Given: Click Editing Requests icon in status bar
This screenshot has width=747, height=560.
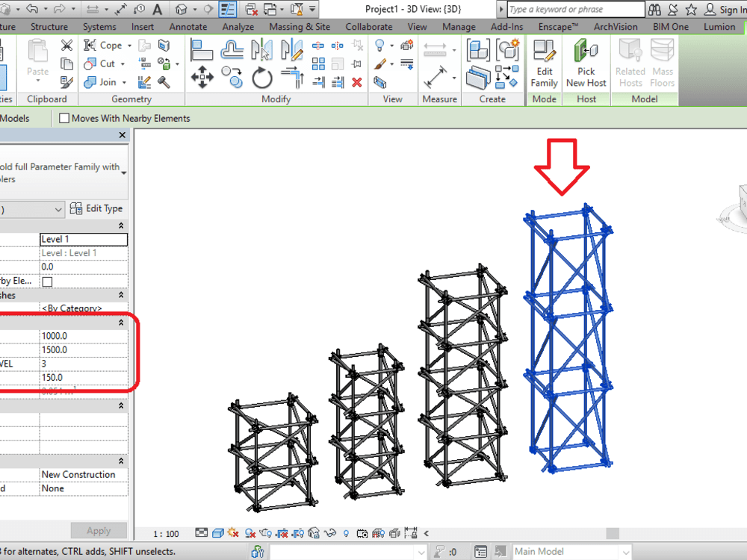Looking at the screenshot, I should pyautogui.click(x=439, y=552).
